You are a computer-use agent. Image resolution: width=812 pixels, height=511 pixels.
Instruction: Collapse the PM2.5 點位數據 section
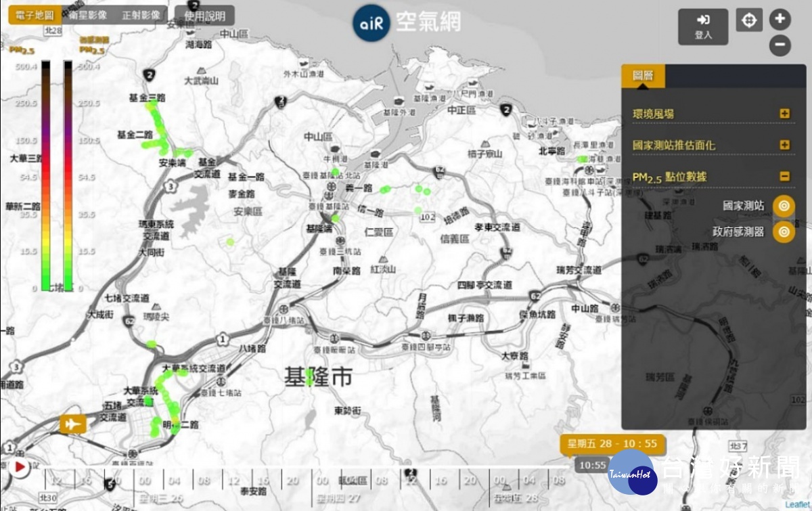pyautogui.click(x=784, y=177)
